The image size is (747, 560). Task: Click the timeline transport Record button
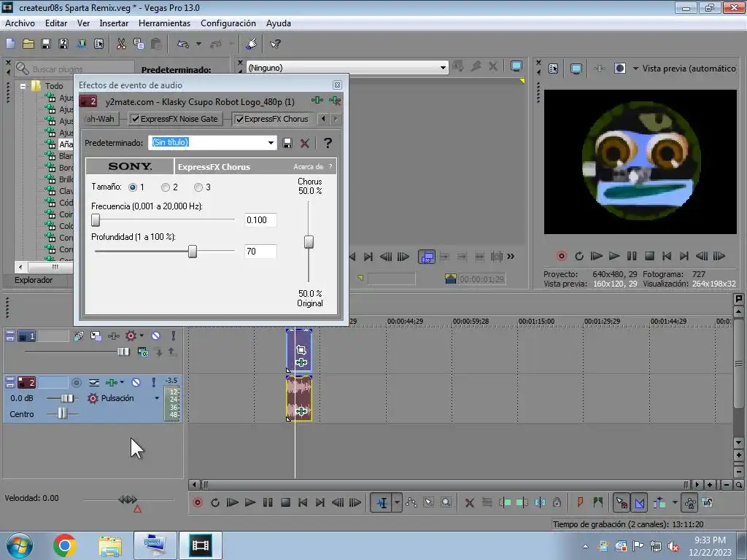tap(197, 502)
